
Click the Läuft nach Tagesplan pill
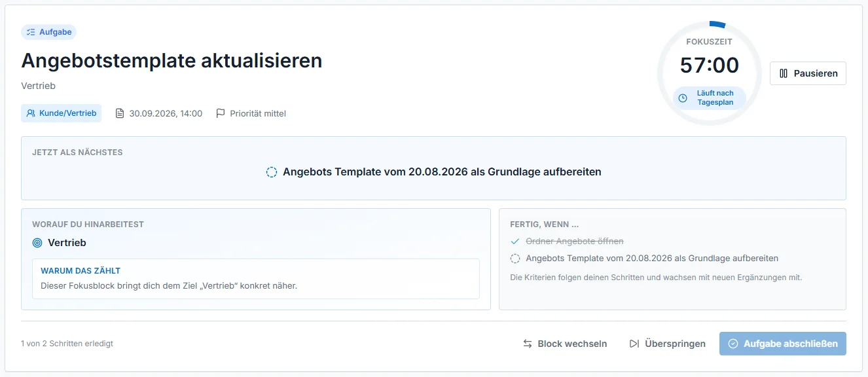[710, 98]
